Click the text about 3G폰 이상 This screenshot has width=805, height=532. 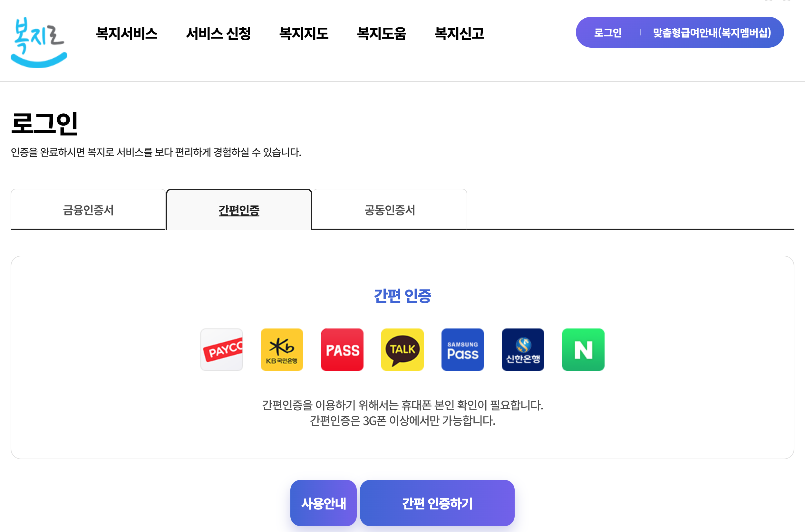tap(402, 421)
